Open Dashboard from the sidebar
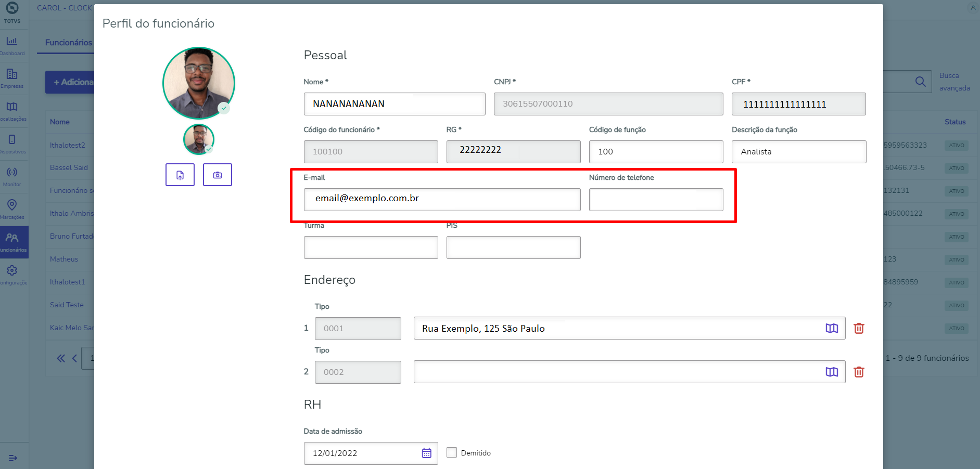980x469 pixels. tap(12, 45)
